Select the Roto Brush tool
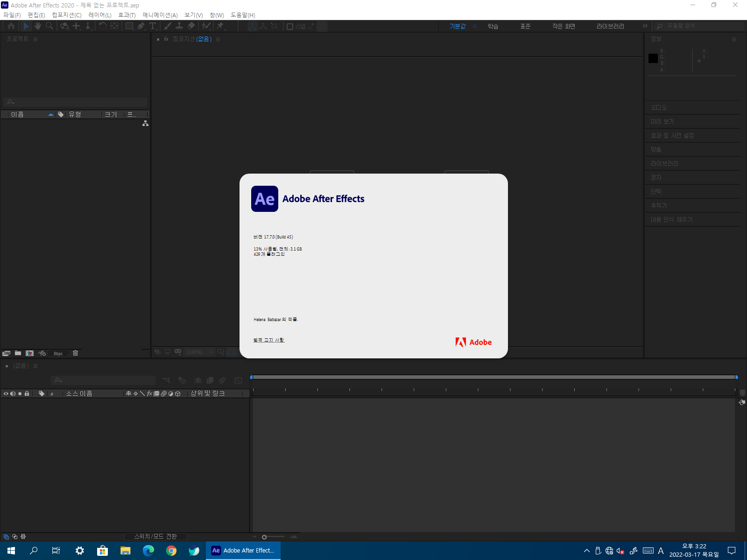 [206, 26]
